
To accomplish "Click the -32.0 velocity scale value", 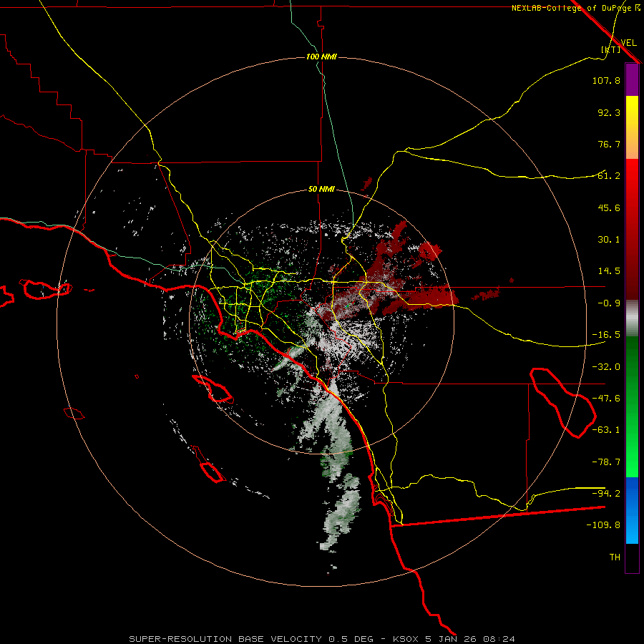I will tap(606, 367).
